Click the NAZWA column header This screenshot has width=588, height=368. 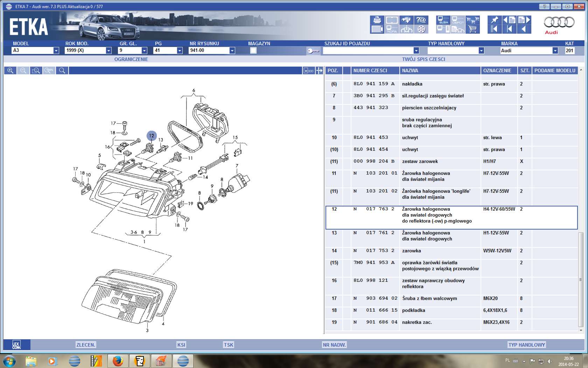pos(440,70)
